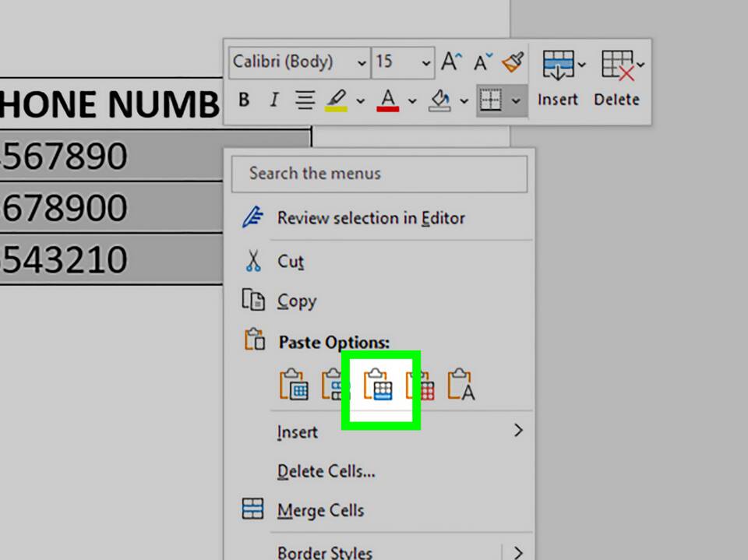Open the Delete dropdown arrow in mini toolbar

click(x=640, y=64)
